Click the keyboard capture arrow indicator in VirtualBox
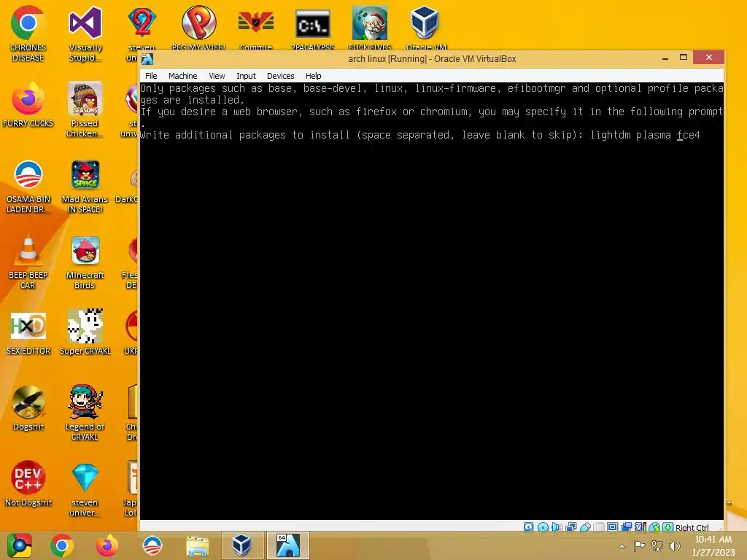 [668, 527]
